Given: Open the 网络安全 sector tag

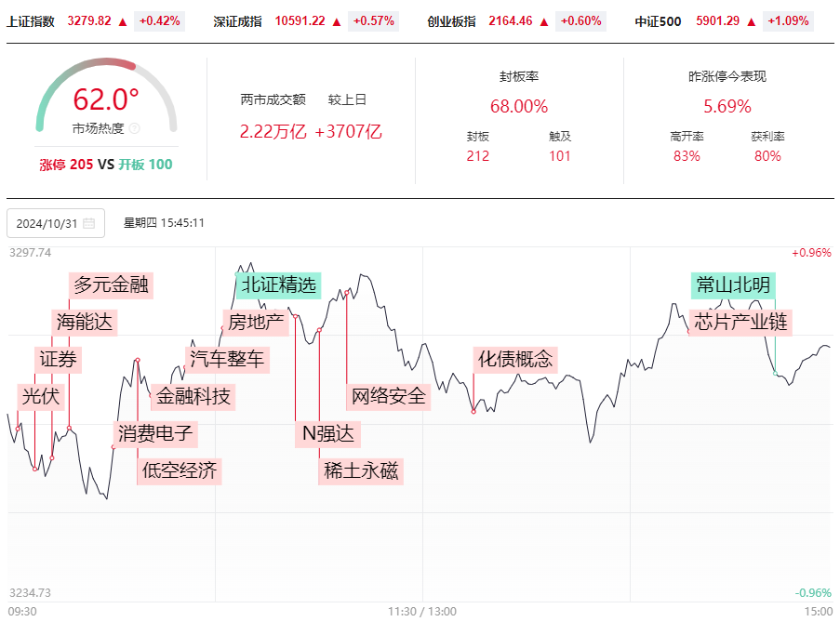Looking at the screenshot, I should 389,397.
